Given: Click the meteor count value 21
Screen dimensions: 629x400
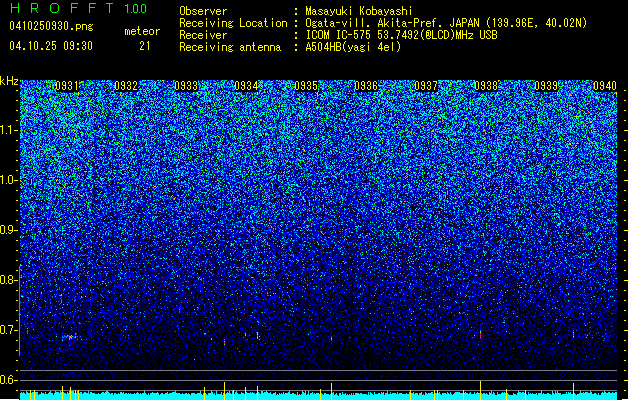Looking at the screenshot, I should 145,46.
